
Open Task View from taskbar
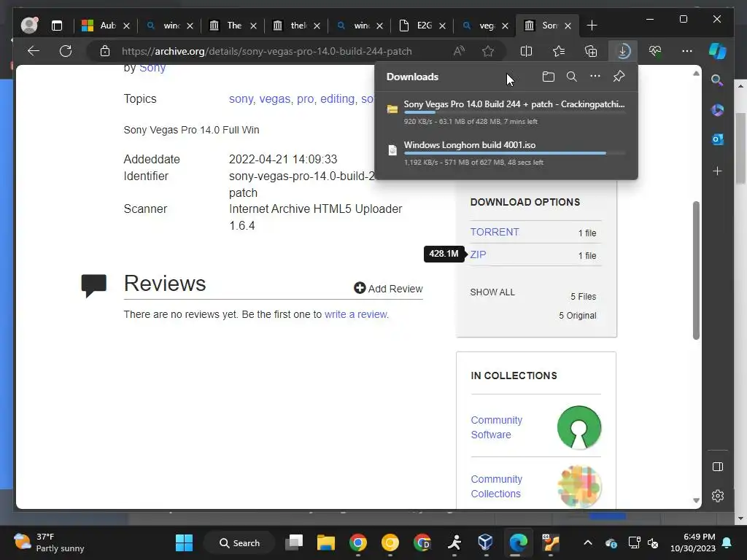[294, 542]
